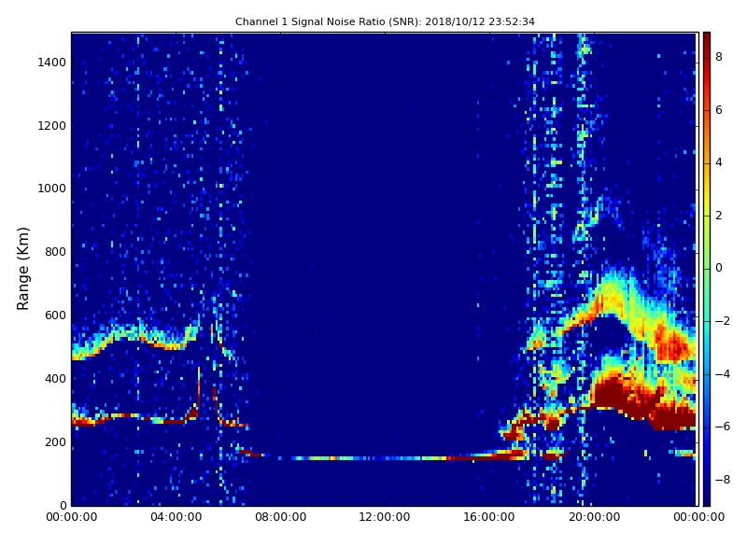Click the colorbar label −2
Viewport: 747px width, 560px height.
pos(723,321)
